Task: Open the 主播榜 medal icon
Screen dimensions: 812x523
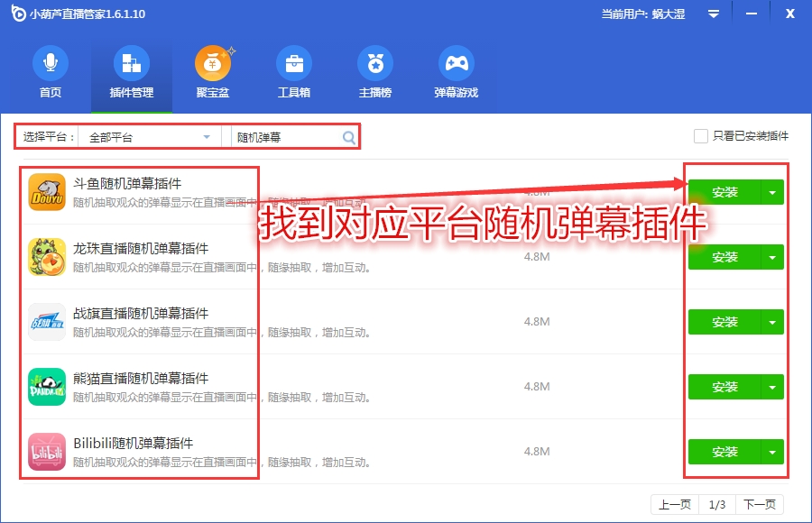Action: [375, 63]
